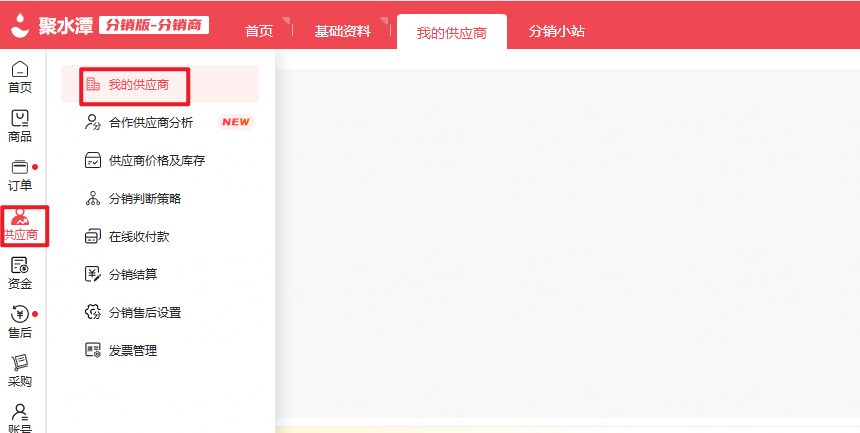Click the 分销售后设置 gear icon
860x433 pixels.
point(93,313)
